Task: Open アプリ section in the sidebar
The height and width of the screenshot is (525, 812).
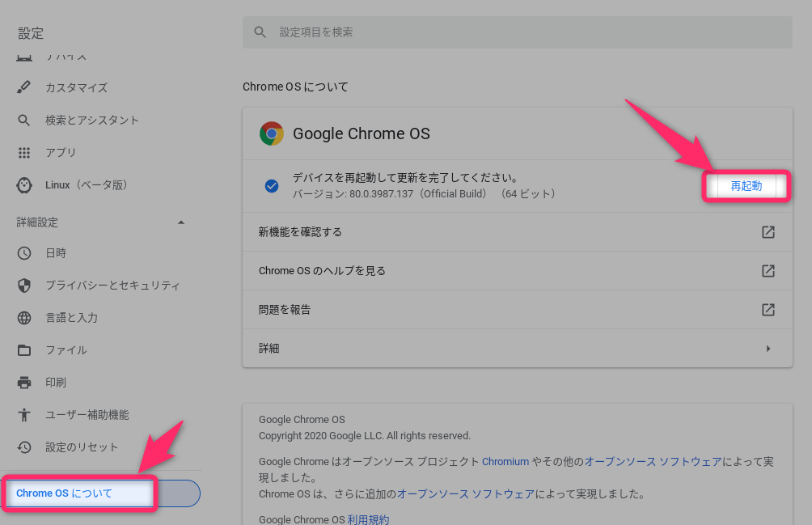Action: 61,153
